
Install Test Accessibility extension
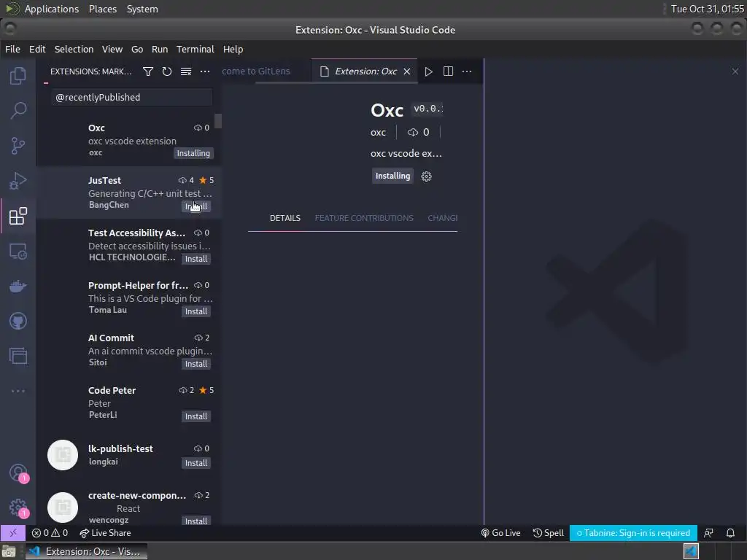(x=196, y=259)
